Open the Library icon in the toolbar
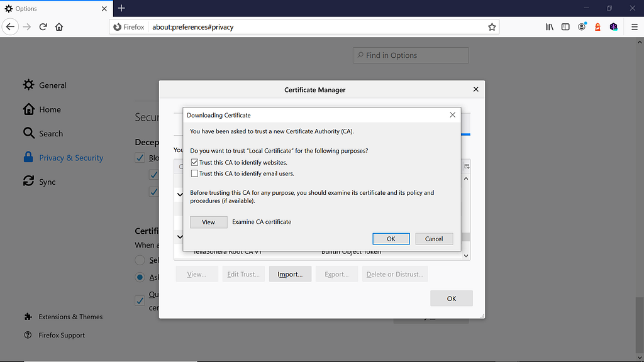 549,27
